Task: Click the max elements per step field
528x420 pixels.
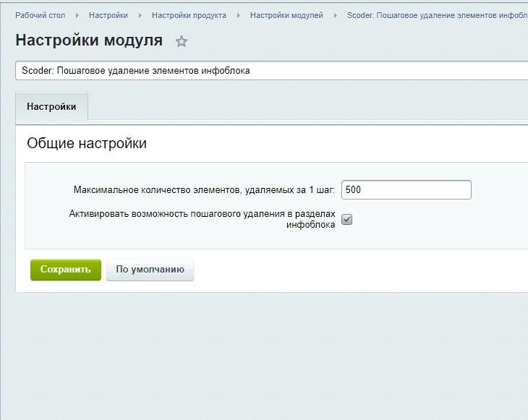Action: [406, 190]
